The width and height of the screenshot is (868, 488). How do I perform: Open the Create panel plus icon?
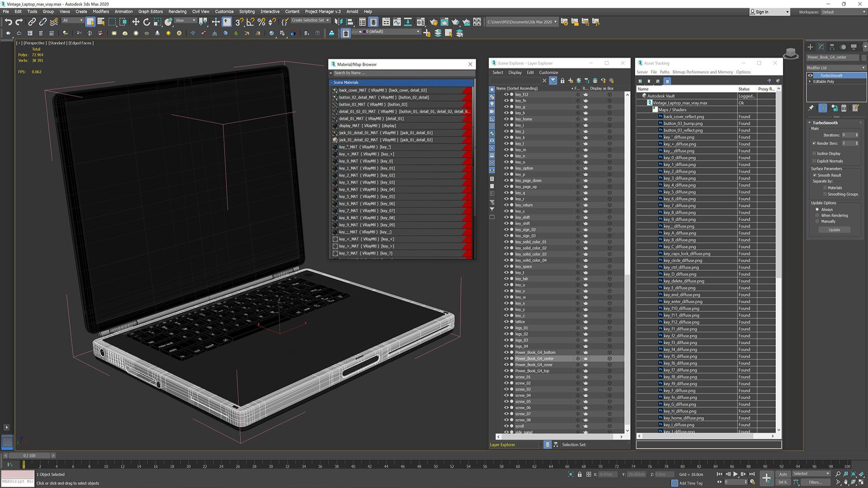point(810,47)
